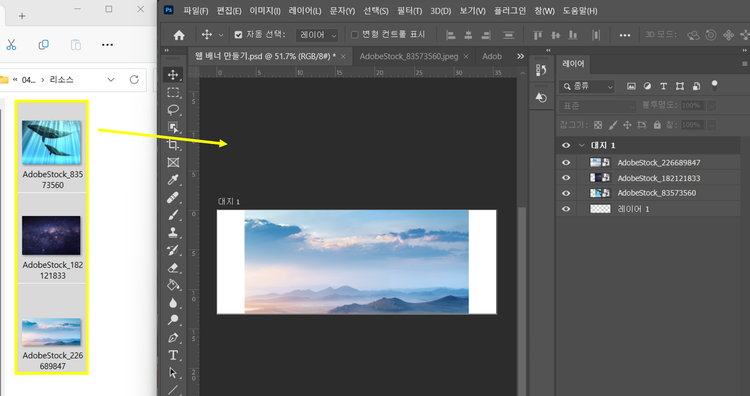Show more document tabs with double arrow
Image resolution: width=750 pixels, height=396 pixels.
[x=520, y=56]
